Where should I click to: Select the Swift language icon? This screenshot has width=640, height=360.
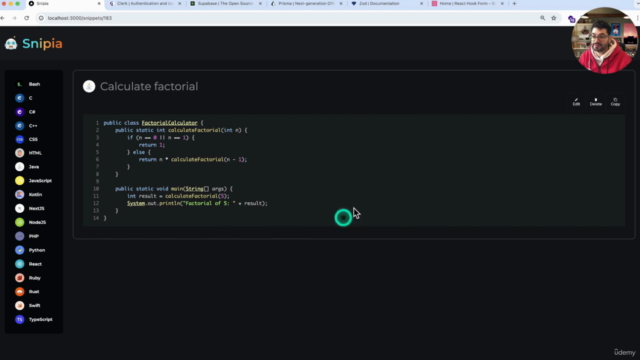pyautogui.click(x=20, y=305)
